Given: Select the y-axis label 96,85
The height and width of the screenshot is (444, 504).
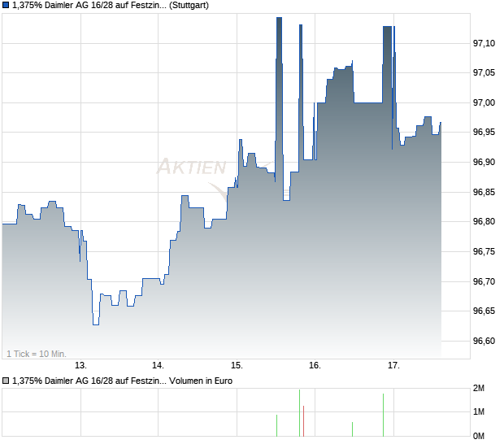Looking at the screenshot, I should [x=484, y=192].
